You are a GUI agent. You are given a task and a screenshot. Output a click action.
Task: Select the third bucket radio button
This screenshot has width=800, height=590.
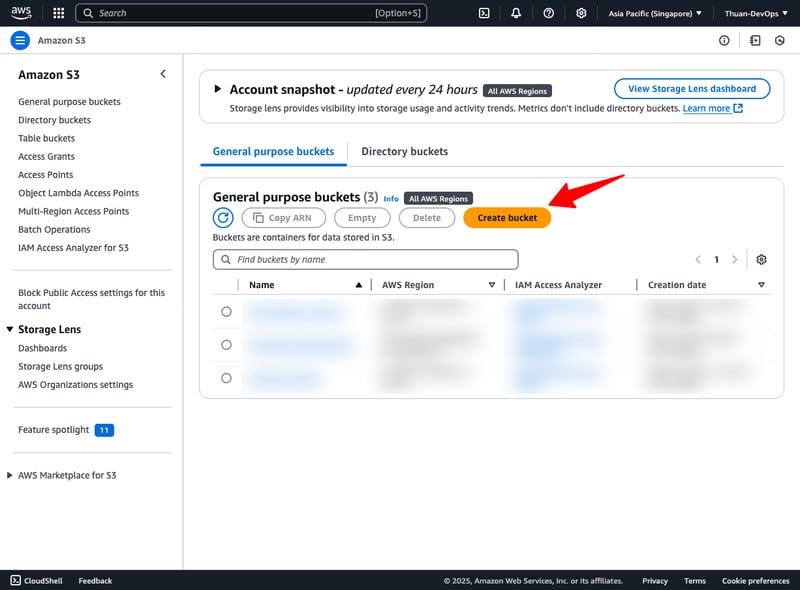point(226,378)
